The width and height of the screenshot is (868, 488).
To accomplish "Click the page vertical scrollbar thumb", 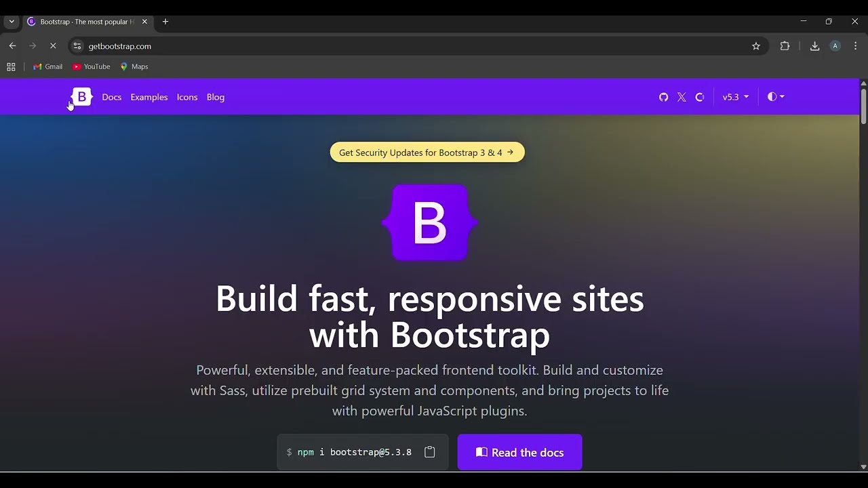I will pyautogui.click(x=863, y=106).
